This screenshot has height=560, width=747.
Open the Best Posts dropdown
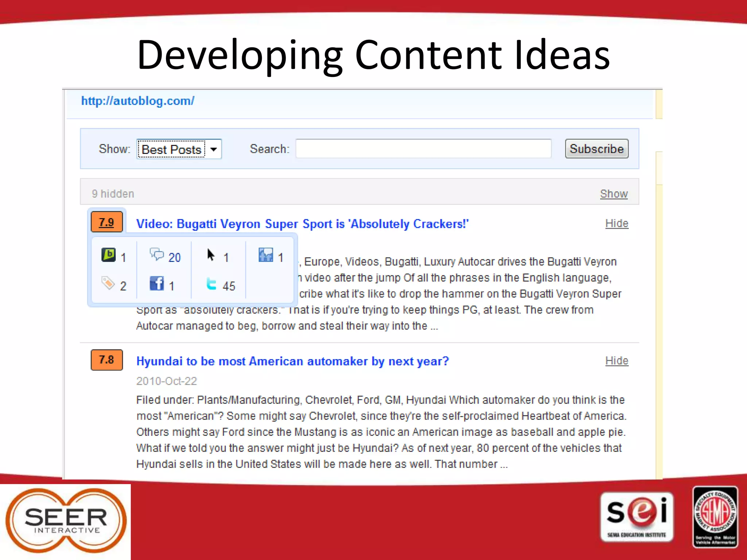coord(179,149)
